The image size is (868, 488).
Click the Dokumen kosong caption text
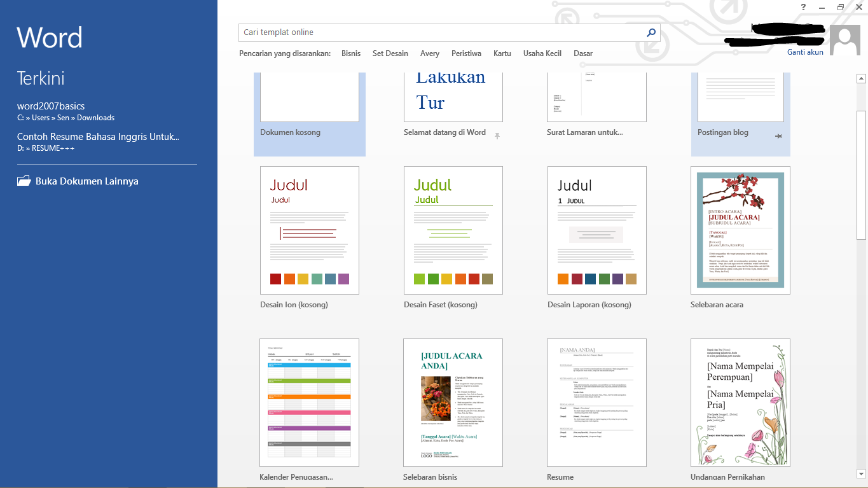coord(290,132)
